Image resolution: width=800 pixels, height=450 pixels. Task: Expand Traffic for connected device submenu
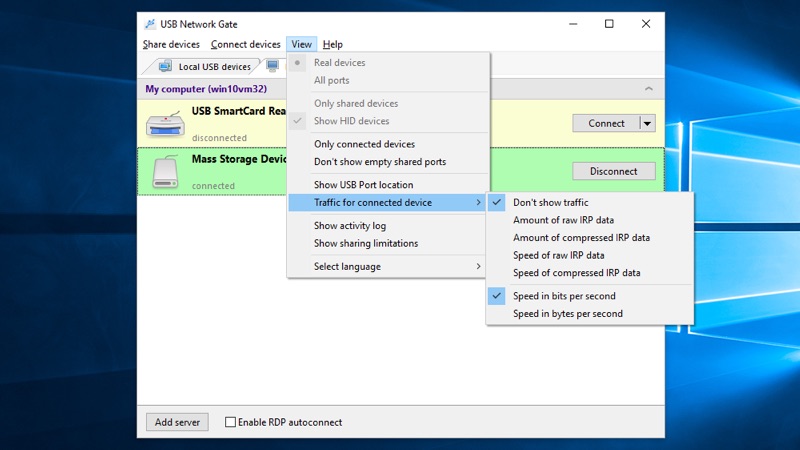(x=388, y=203)
